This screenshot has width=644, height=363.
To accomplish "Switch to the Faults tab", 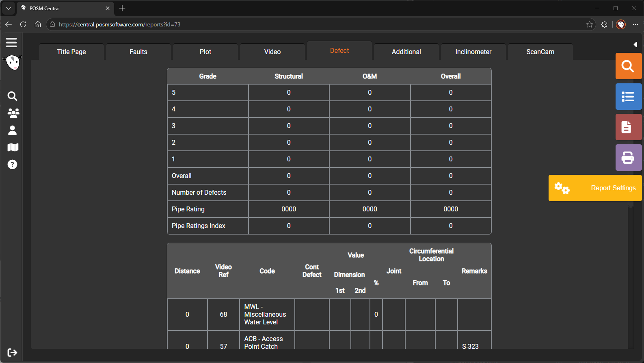I will [x=138, y=52].
